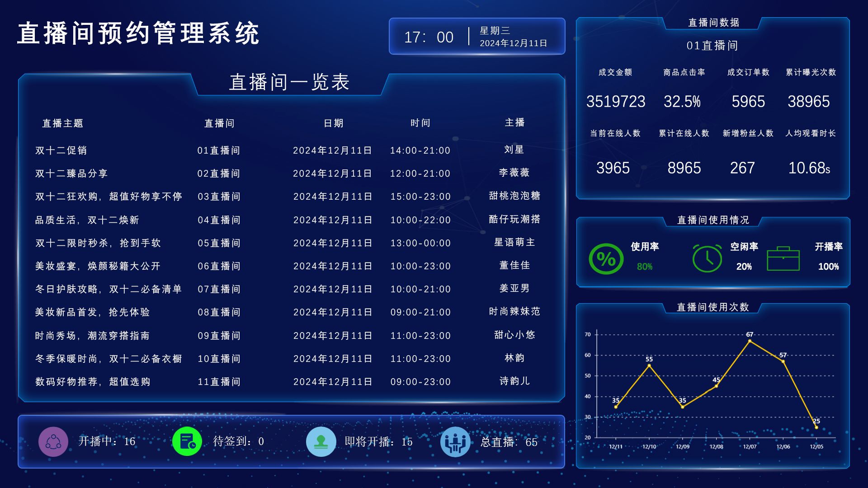This screenshot has height=488, width=868.
Task: Select the 双十二臻品分享 theme
Action: [x=71, y=174]
